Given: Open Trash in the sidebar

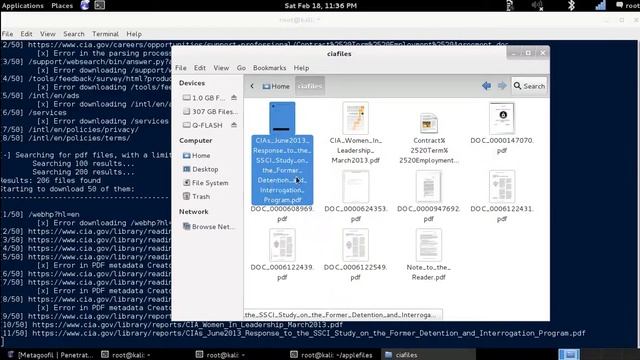Looking at the screenshot, I should point(196,196).
